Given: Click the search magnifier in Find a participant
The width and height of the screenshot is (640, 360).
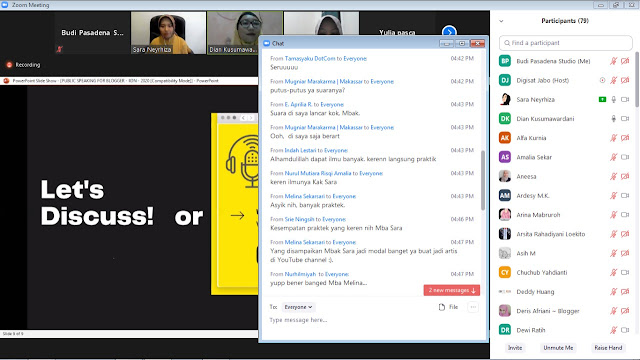Looking at the screenshot, I should pyautogui.click(x=507, y=43).
